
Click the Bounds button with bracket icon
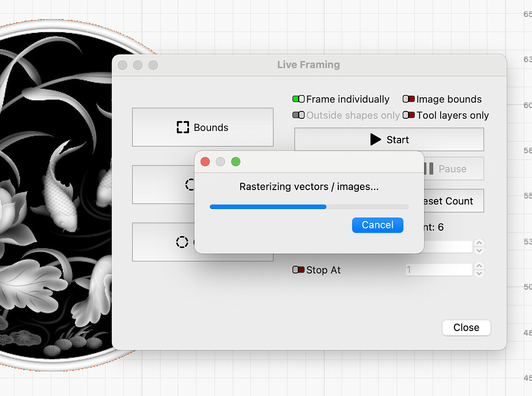coord(202,127)
